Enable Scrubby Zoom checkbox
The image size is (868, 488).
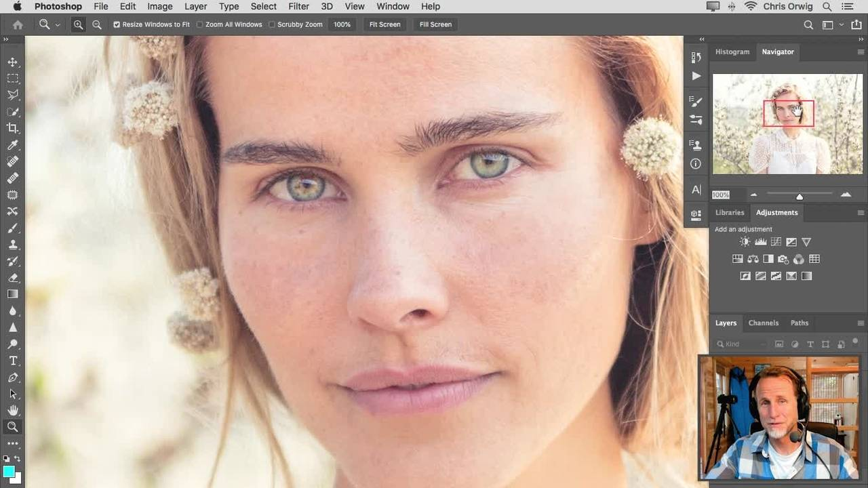click(272, 24)
